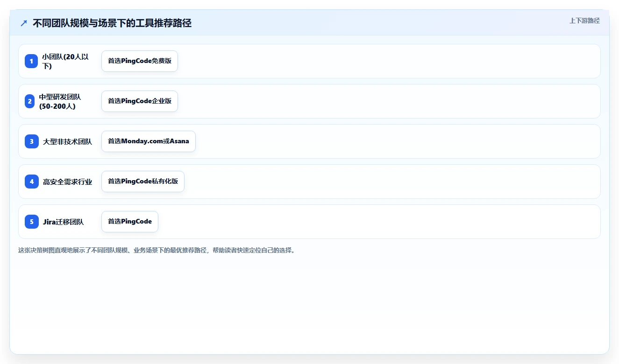Click the 小团队(20人以下) label
619x364 pixels.
click(x=66, y=61)
